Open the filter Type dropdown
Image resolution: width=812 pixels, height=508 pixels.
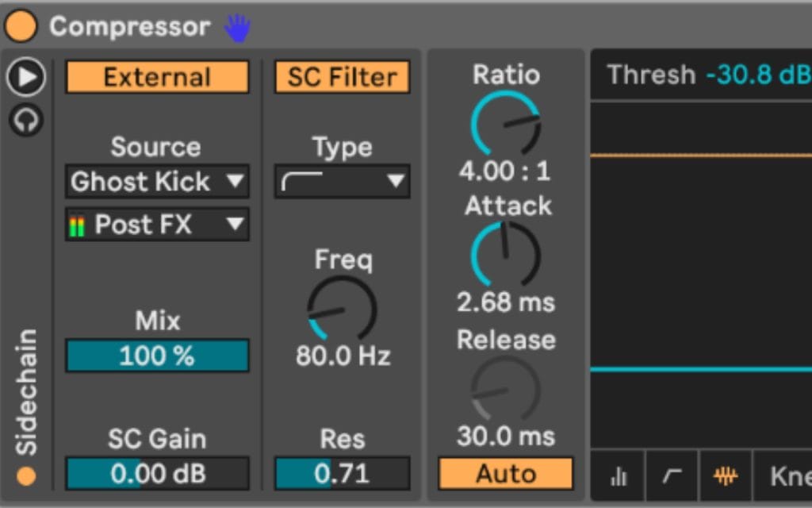click(342, 182)
